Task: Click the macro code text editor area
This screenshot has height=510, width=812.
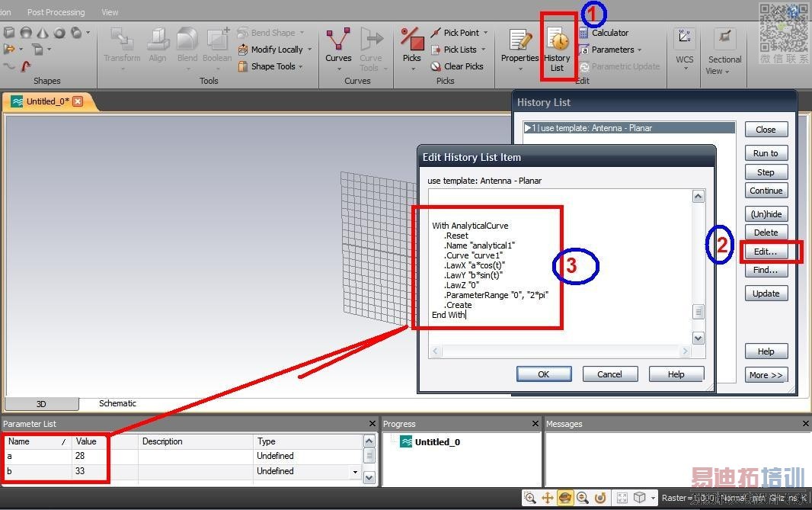Action: pos(561,267)
